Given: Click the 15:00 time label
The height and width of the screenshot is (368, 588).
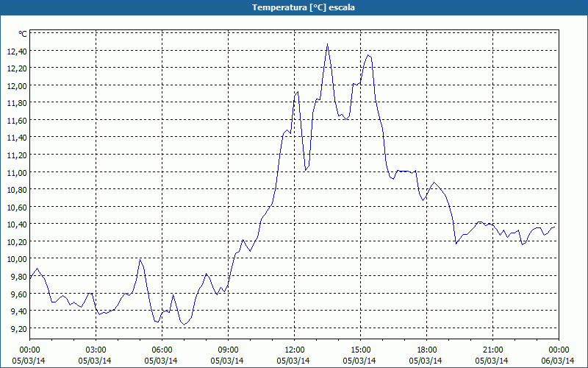Looking at the screenshot, I should (x=360, y=350).
